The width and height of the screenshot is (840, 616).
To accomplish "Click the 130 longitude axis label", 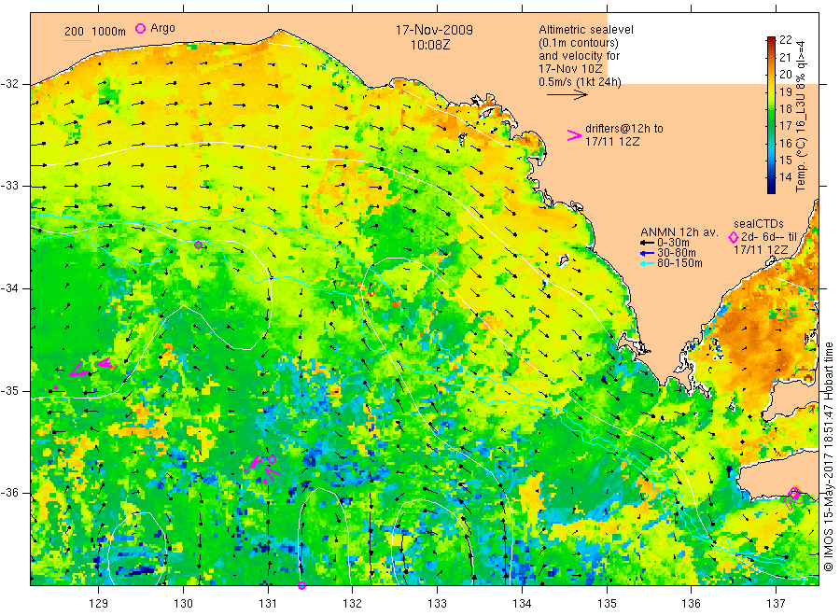I will [x=183, y=604].
